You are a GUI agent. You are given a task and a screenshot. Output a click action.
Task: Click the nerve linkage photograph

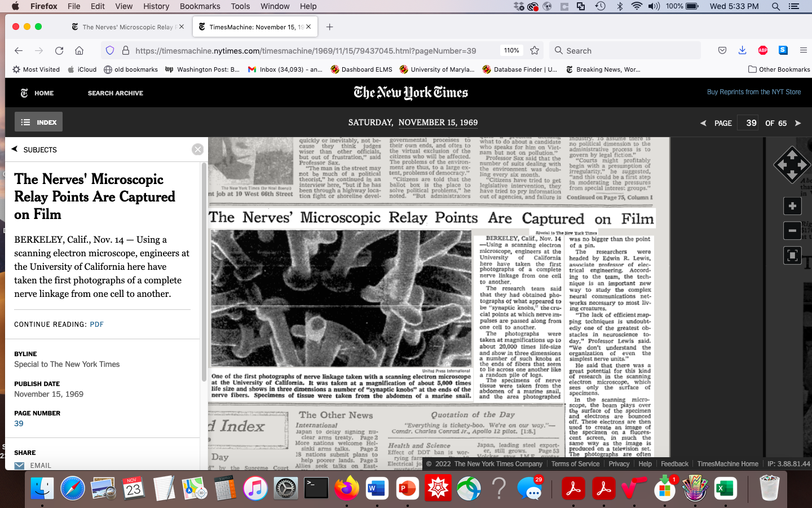(x=341, y=299)
